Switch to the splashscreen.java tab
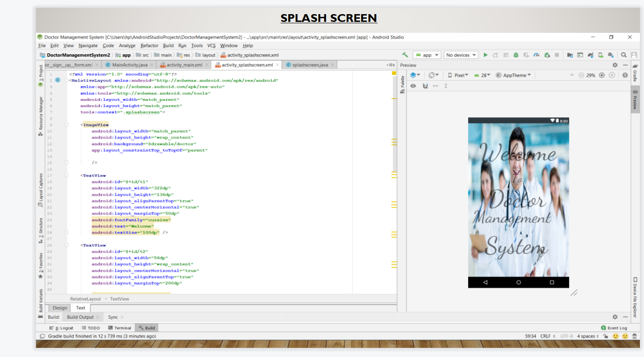This screenshot has width=644, height=357. pyautogui.click(x=310, y=65)
